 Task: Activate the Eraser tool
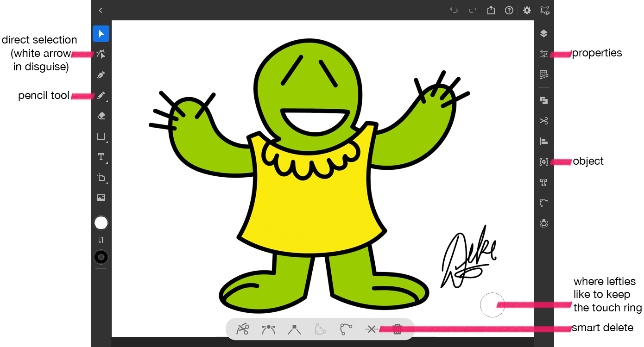point(101,116)
